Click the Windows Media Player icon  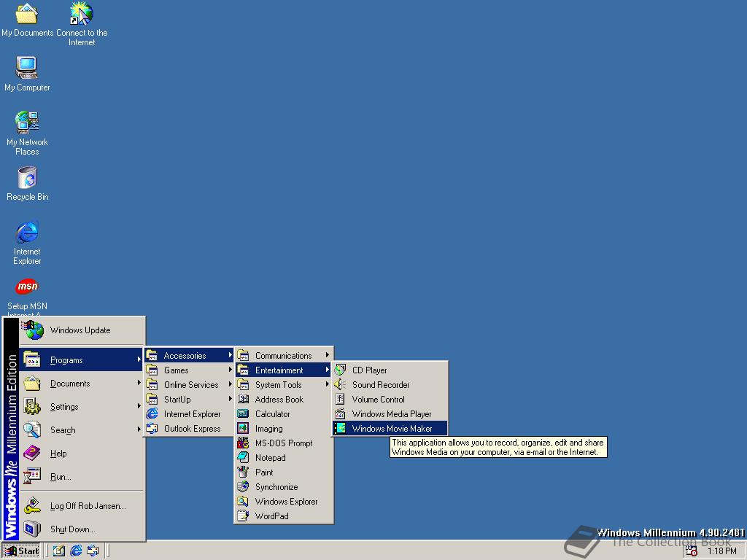click(340, 414)
